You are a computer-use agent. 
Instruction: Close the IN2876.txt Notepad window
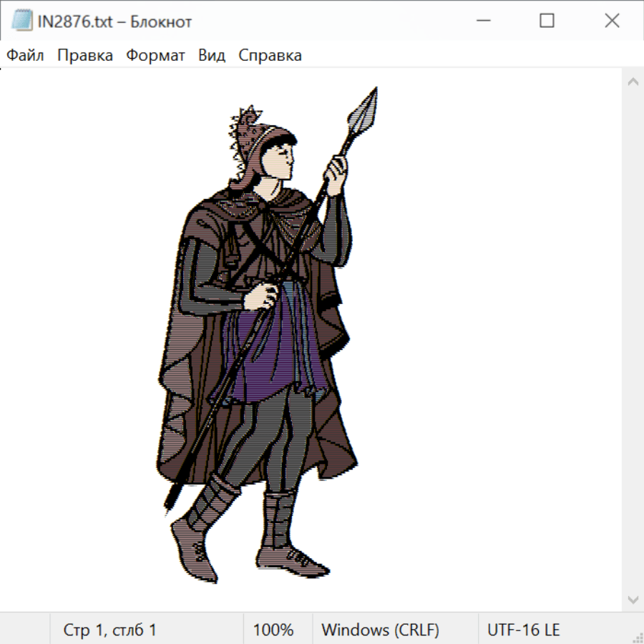point(612,21)
